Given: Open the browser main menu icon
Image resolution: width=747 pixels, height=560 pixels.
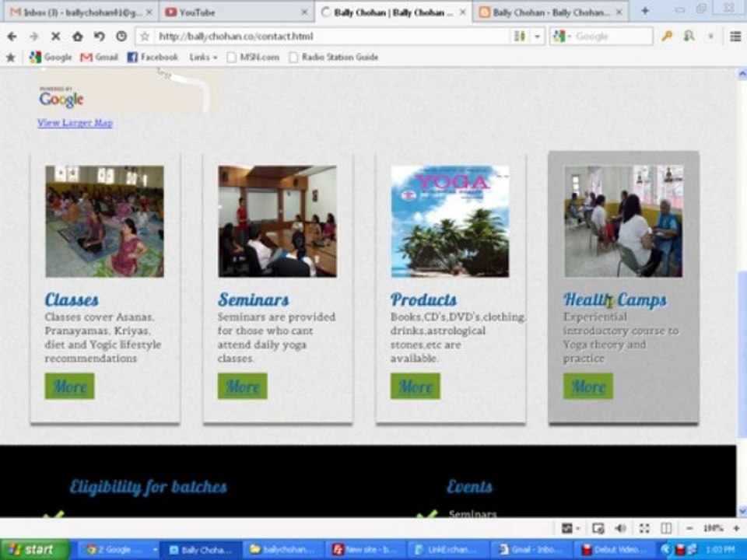Looking at the screenshot, I should click(x=735, y=37).
